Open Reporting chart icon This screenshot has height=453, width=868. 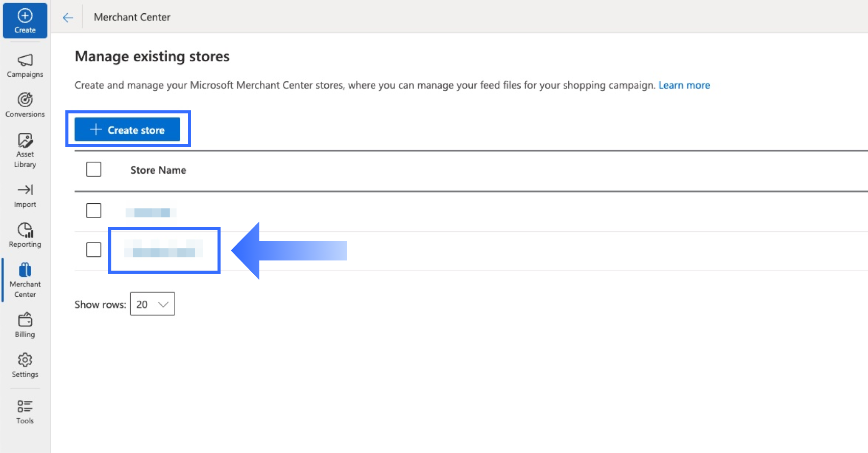point(25,230)
